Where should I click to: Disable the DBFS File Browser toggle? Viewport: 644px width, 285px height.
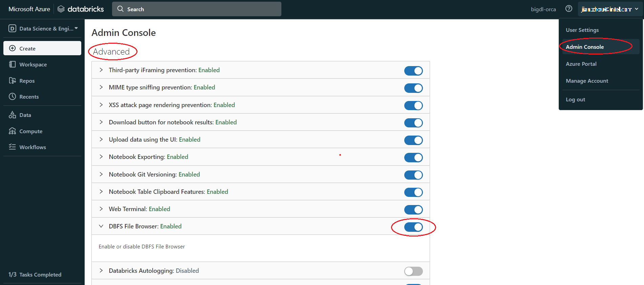click(x=413, y=227)
